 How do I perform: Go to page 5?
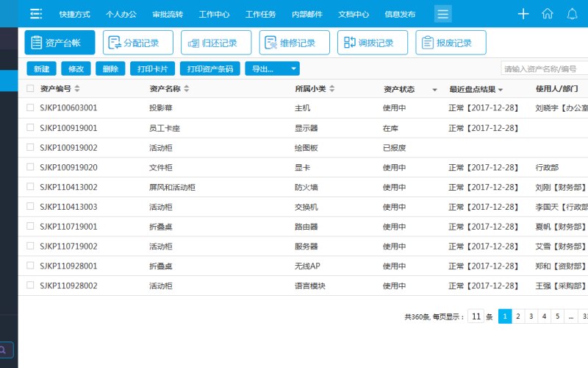pyautogui.click(x=558, y=316)
